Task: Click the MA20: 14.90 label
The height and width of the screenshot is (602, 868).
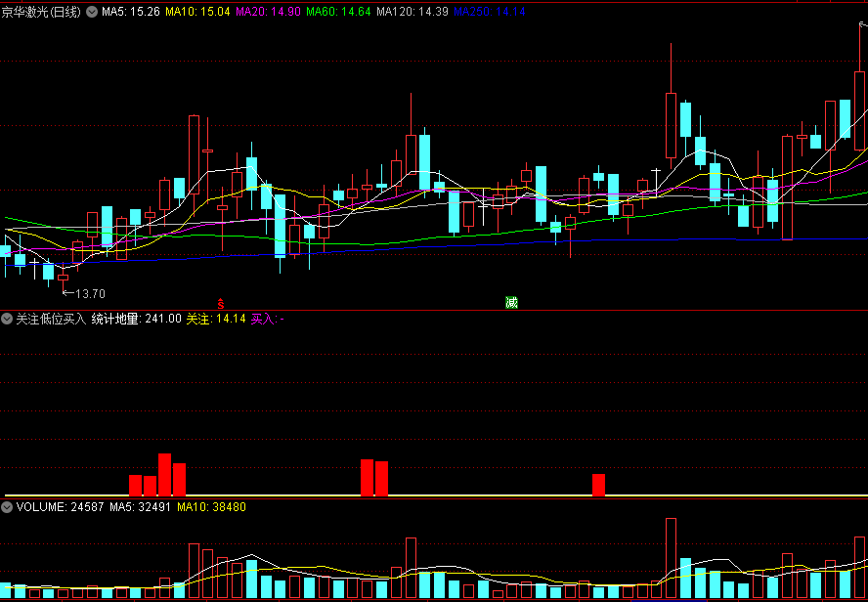Action: 268,12
